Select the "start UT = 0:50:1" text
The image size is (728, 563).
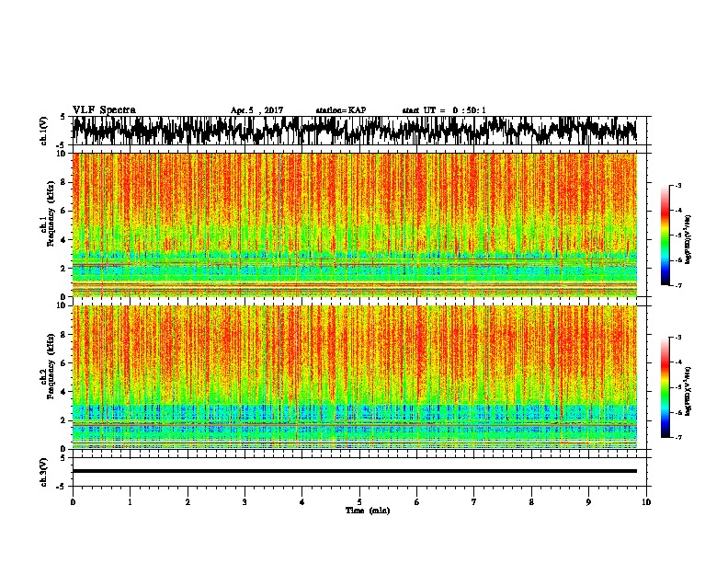[x=444, y=110]
